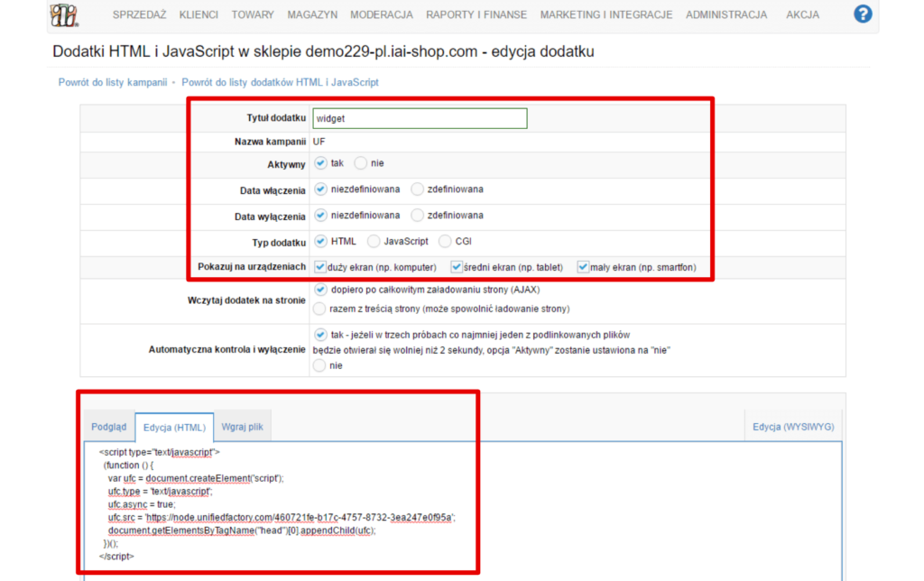Screen dimensions: 924x581
Task: Choose zdefiniowana for Data włączenia
Action: click(x=417, y=189)
